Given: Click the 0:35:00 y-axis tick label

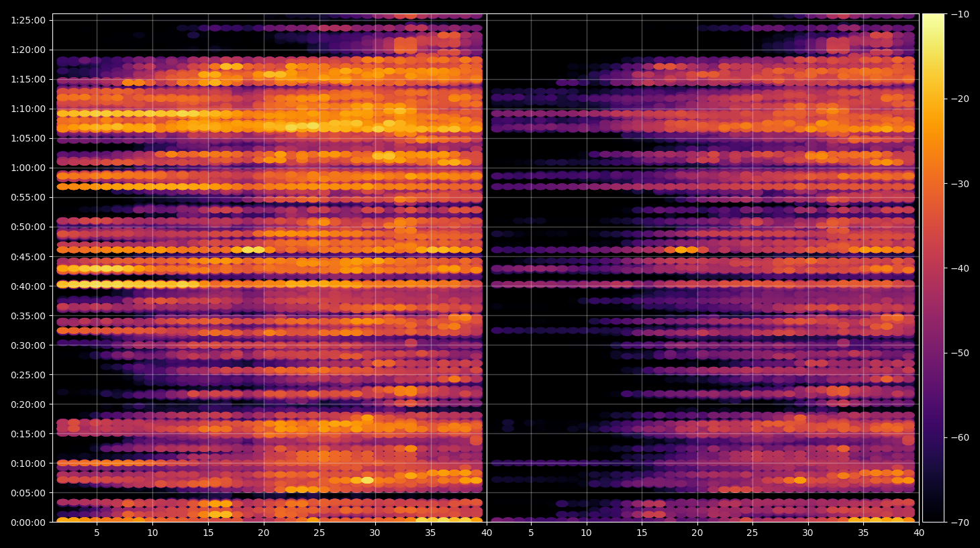Looking at the screenshot, I should point(28,316).
